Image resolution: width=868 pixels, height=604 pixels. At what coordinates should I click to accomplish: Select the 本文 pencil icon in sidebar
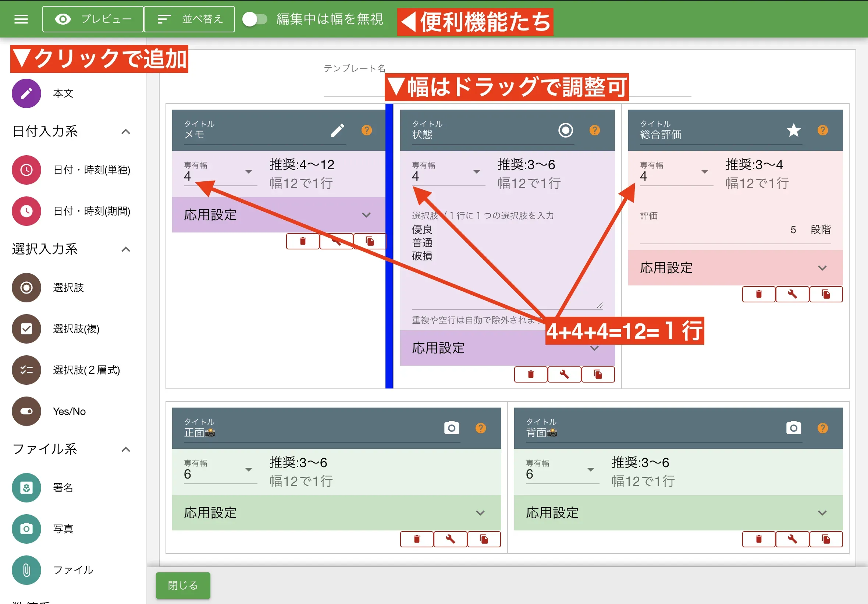26,93
